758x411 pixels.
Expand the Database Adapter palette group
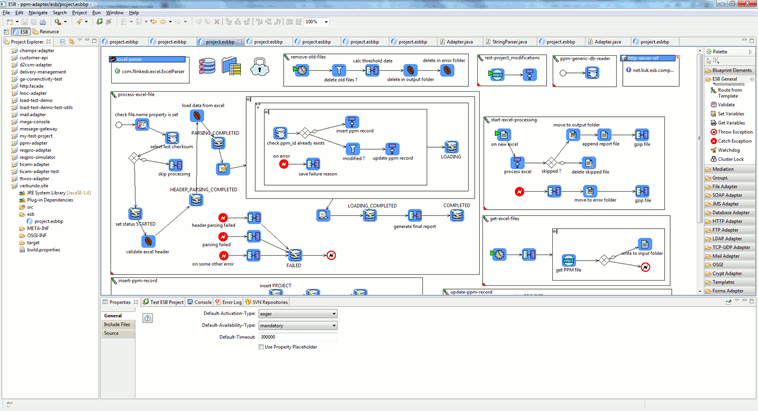click(x=729, y=213)
